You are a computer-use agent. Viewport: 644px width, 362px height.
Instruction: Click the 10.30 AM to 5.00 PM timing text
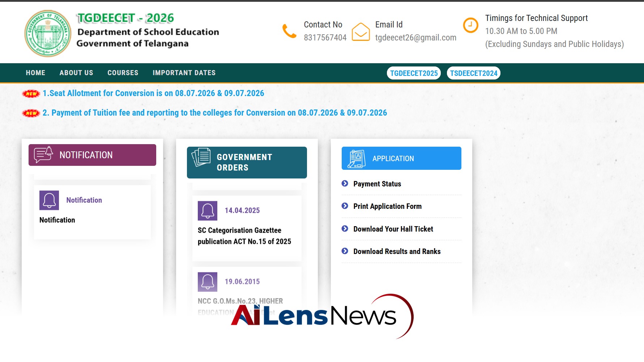pos(521,31)
